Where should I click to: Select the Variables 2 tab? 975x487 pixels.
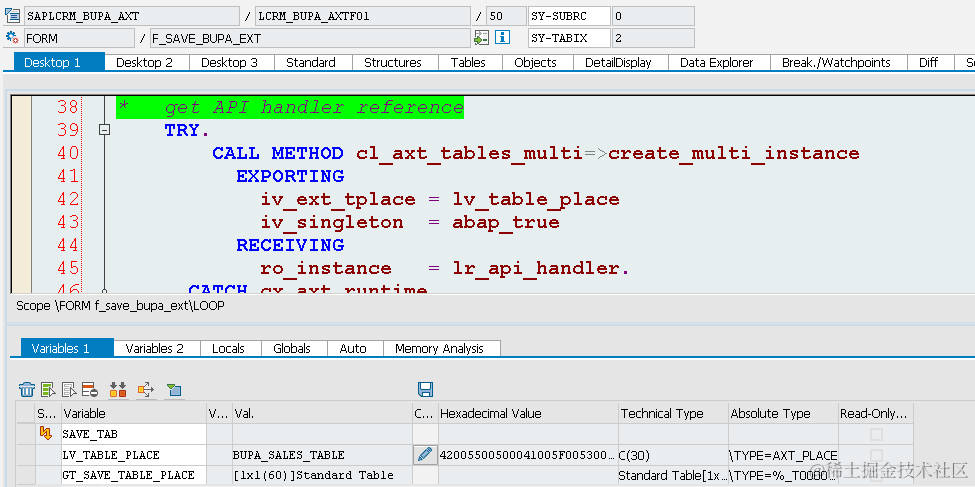[x=155, y=348]
